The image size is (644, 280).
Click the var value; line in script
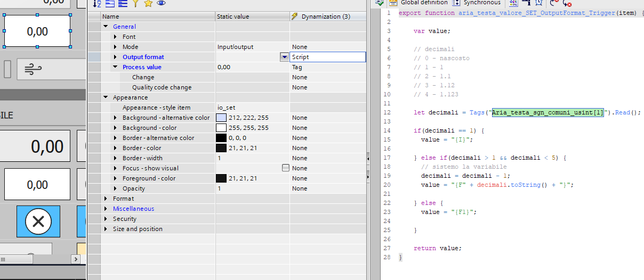click(432, 31)
